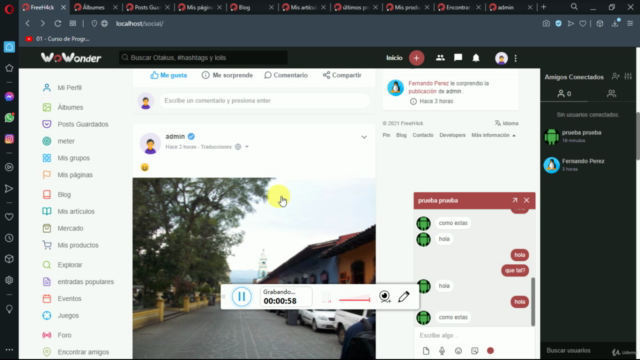Open chat settings sliders icon

(x=628, y=76)
